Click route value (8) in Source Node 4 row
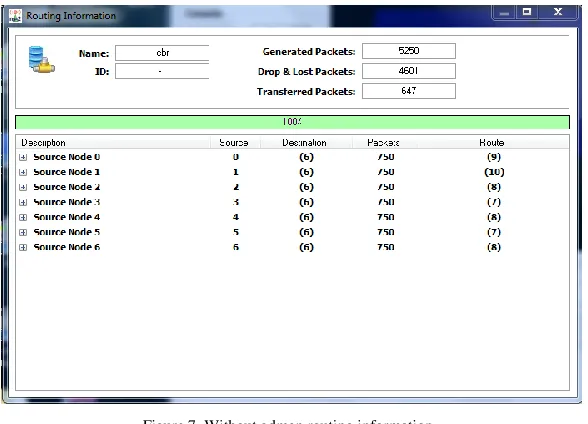 tap(494, 217)
